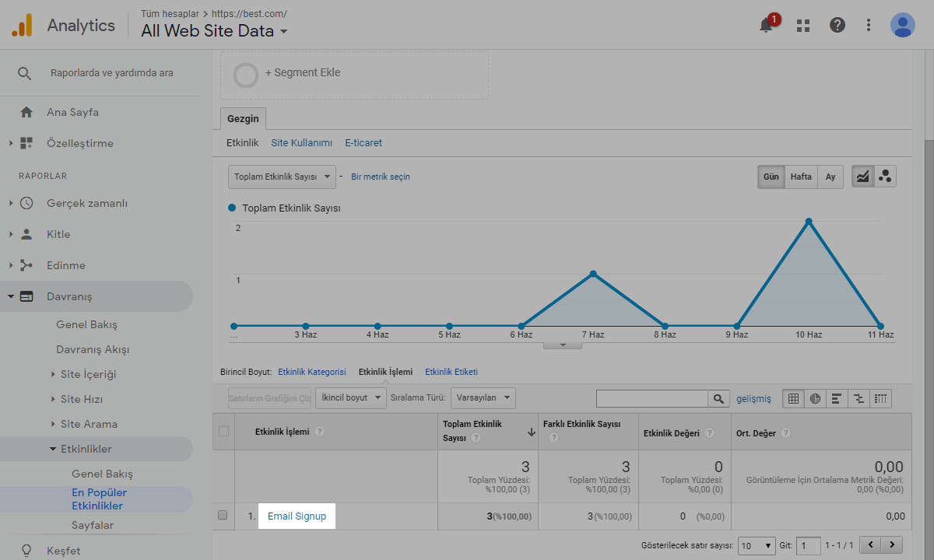Image resolution: width=934 pixels, height=560 pixels.
Task: Open the Toplam Etkinlik Sayısı metric dropdown
Action: point(282,177)
